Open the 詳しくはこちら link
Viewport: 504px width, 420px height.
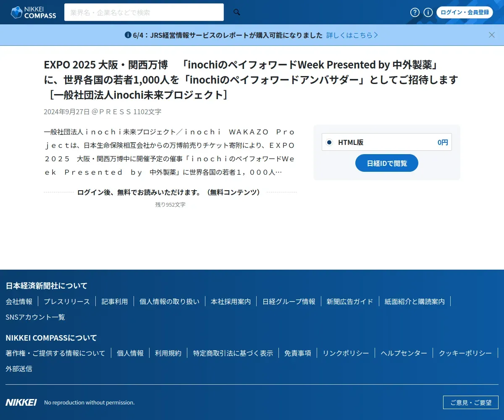coord(352,35)
